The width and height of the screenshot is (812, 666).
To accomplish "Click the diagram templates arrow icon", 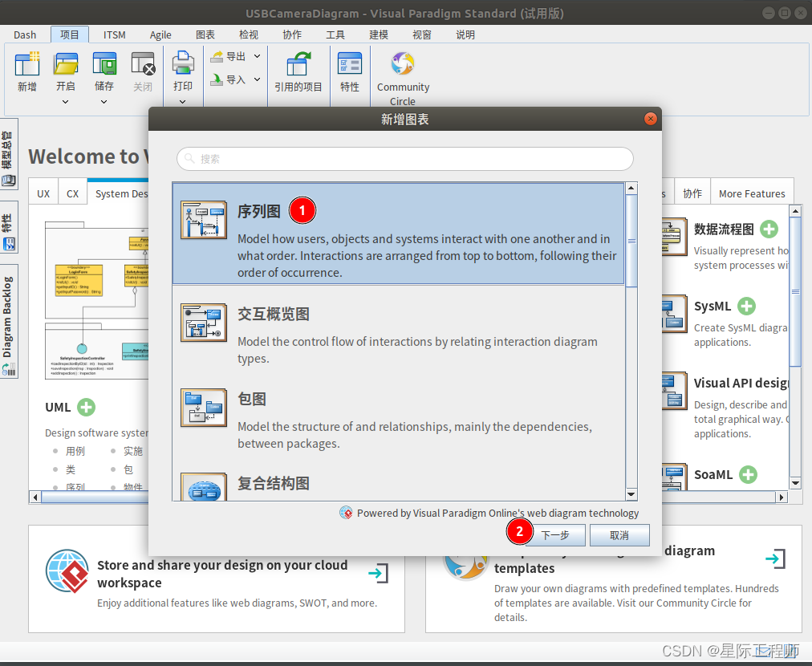I will coord(775,558).
